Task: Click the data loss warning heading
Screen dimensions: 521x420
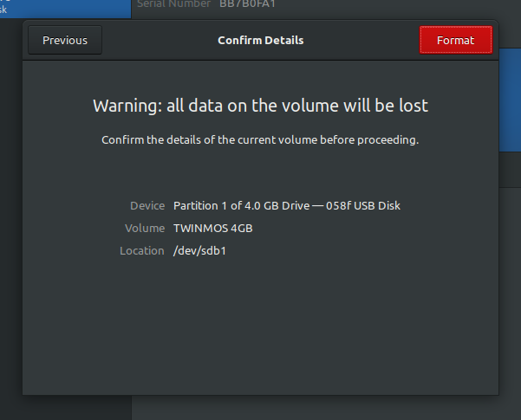Action: tap(260, 106)
